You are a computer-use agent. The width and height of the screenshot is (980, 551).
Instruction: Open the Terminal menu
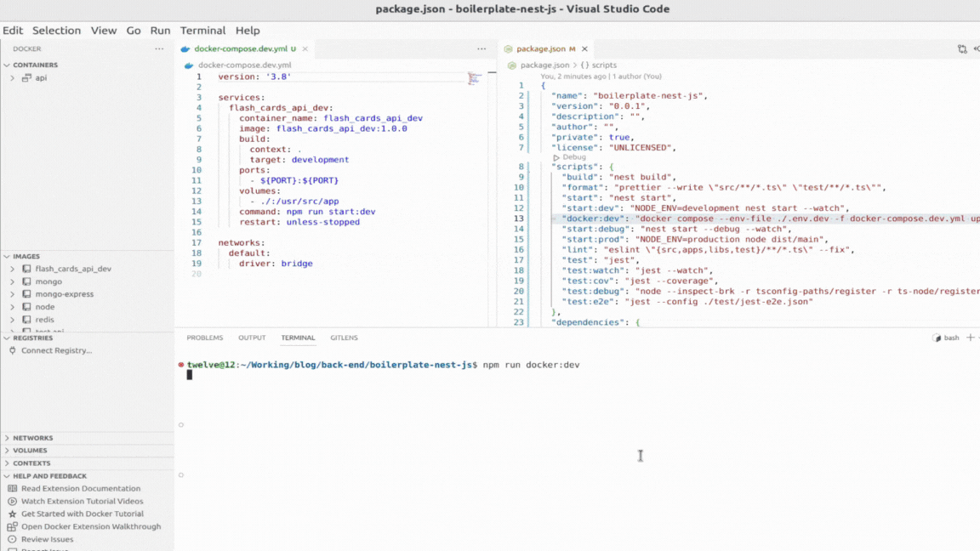pyautogui.click(x=202, y=30)
